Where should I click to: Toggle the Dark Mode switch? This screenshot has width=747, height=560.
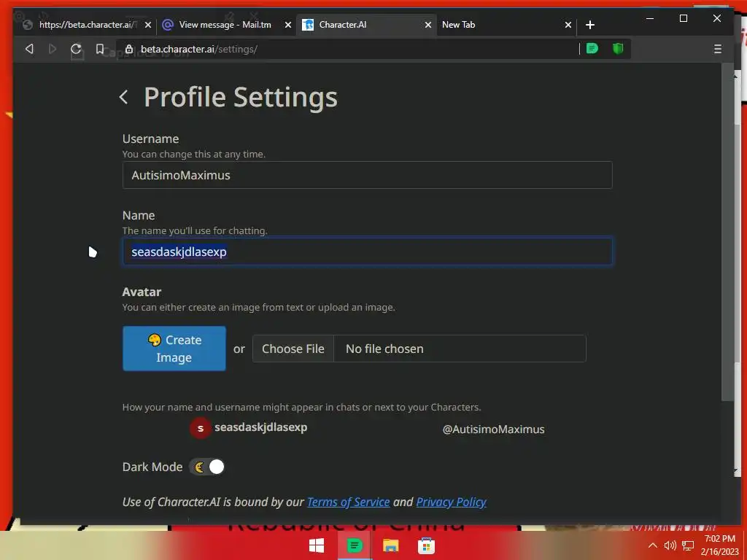click(x=206, y=467)
